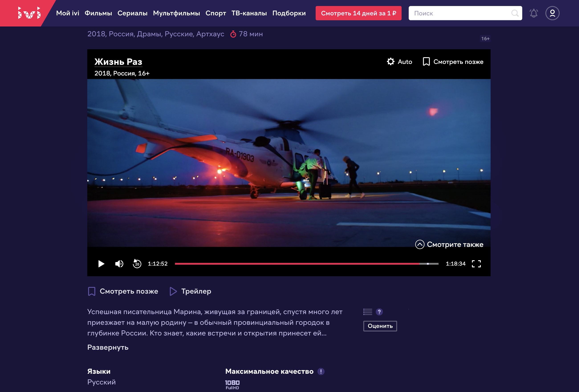Open the Артхаус genre link
The height and width of the screenshot is (392, 579).
[x=210, y=34]
